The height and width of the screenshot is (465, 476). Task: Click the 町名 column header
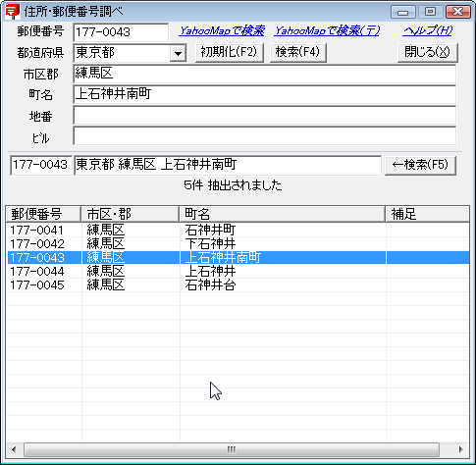283,215
